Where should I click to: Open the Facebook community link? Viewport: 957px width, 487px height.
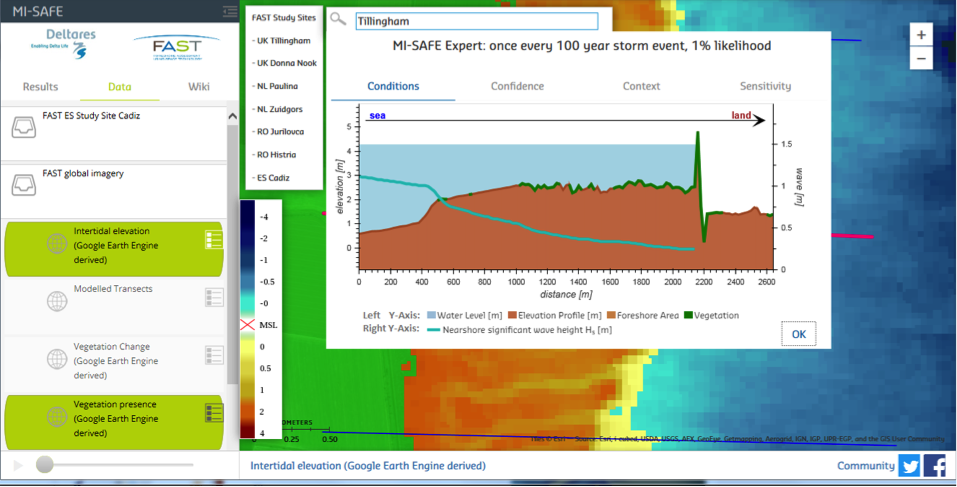tap(935, 466)
